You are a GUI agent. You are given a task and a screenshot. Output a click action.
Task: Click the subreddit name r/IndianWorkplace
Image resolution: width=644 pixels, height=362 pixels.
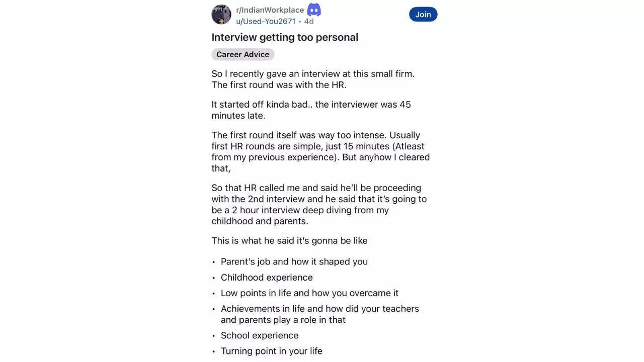coord(270,9)
